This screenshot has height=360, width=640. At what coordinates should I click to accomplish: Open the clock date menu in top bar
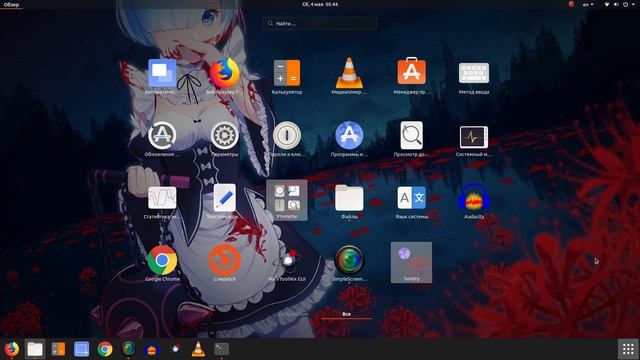pyautogui.click(x=320, y=4)
